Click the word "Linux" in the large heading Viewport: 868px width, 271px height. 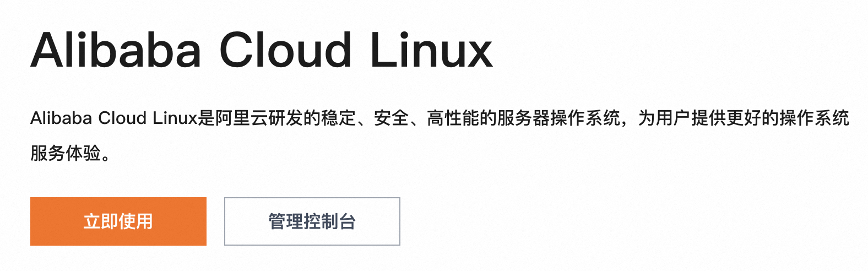click(431, 51)
